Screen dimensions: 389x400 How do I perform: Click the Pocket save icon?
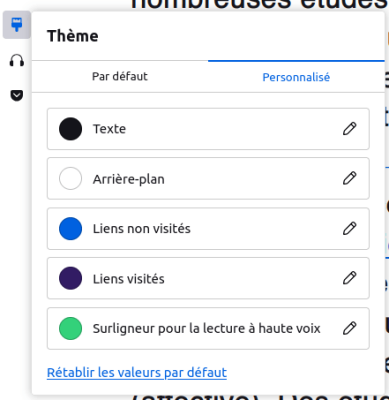17,95
